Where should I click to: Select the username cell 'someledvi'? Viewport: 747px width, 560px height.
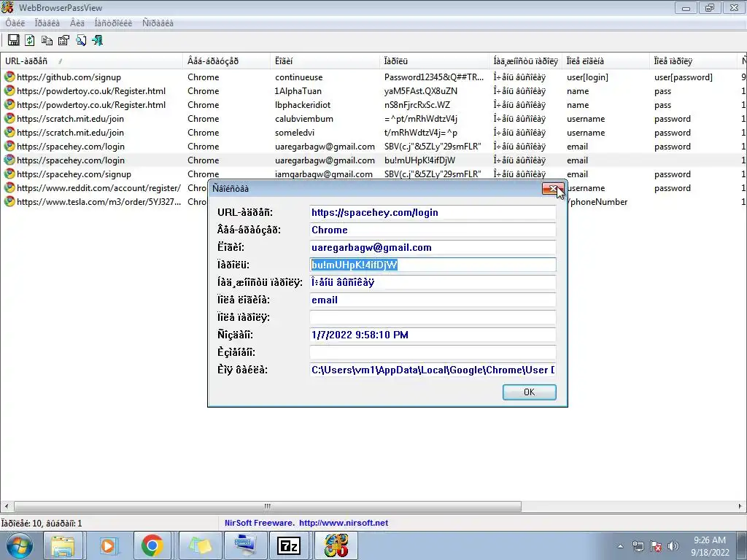(x=295, y=133)
